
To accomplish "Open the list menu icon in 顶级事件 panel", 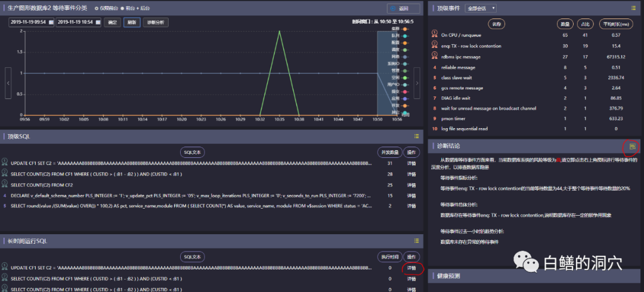I will (x=633, y=8).
